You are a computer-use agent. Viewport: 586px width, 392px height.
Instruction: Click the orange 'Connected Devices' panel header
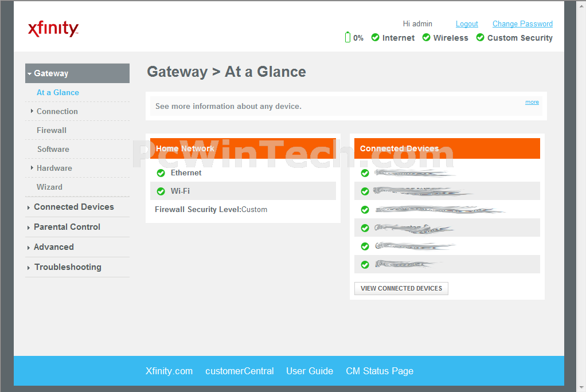447,148
